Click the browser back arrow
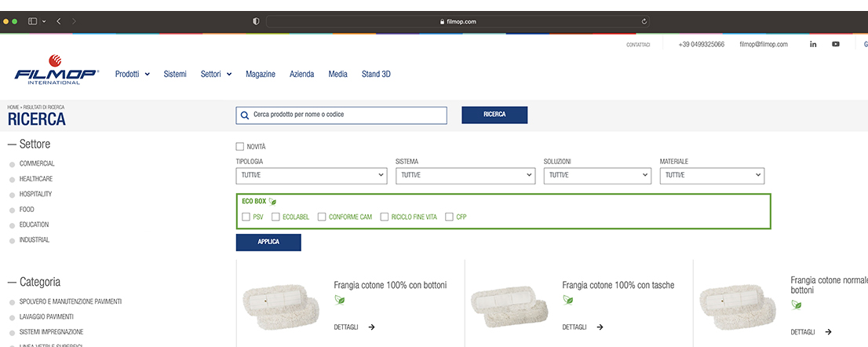The height and width of the screenshot is (347, 868). (59, 21)
